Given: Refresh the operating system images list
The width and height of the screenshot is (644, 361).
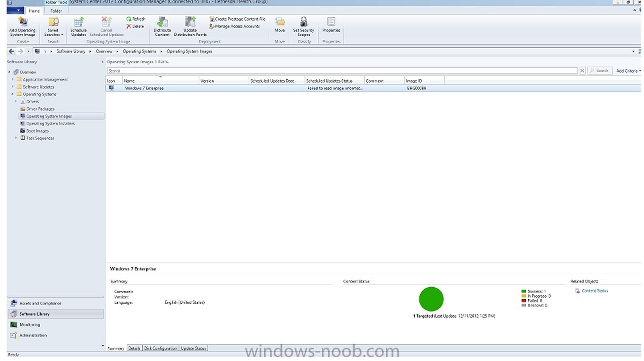Looking at the screenshot, I should point(135,19).
